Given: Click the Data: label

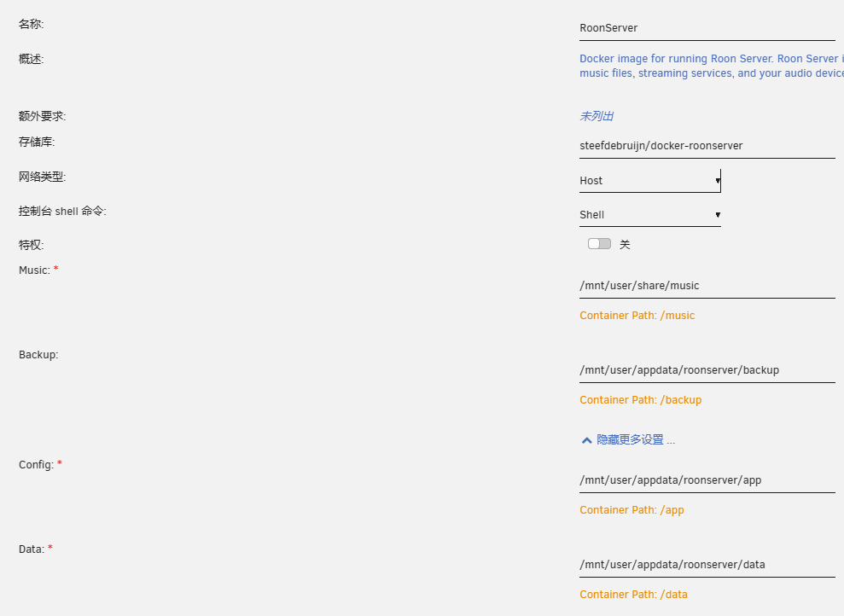Looking at the screenshot, I should click(32, 549).
